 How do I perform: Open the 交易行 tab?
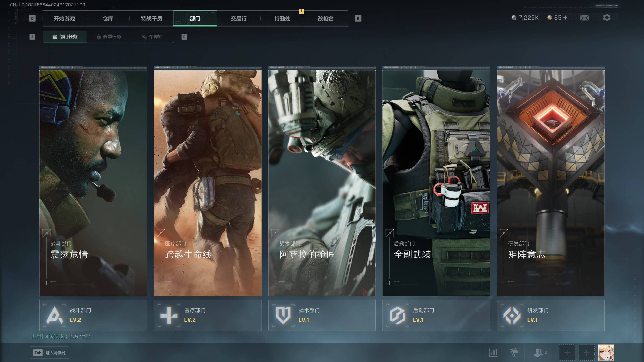(239, 18)
